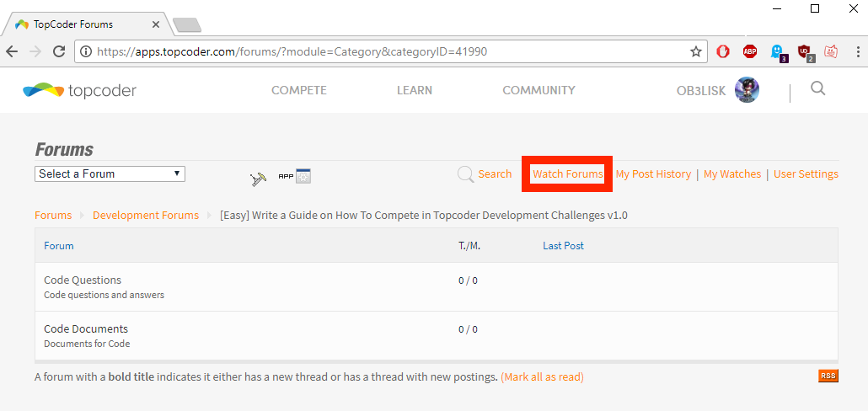The image size is (868, 411).
Task: Click the challenge title breadcrumb text
Action: click(x=424, y=215)
